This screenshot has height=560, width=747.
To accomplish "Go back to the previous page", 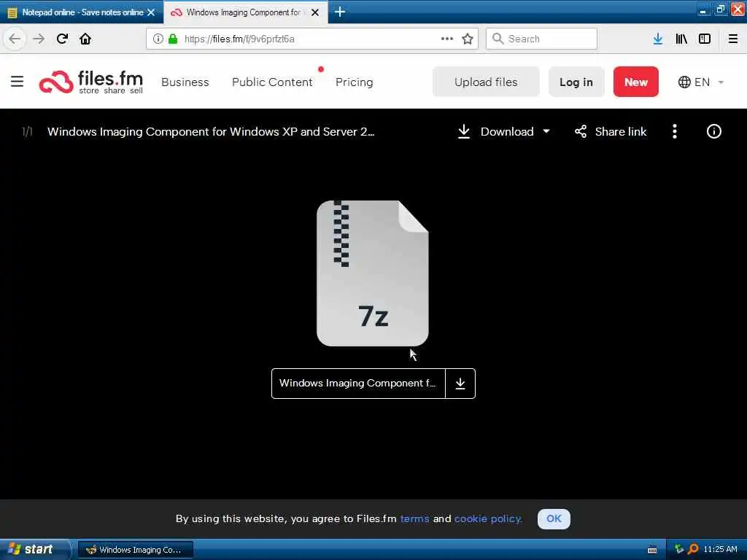I will coord(15,39).
